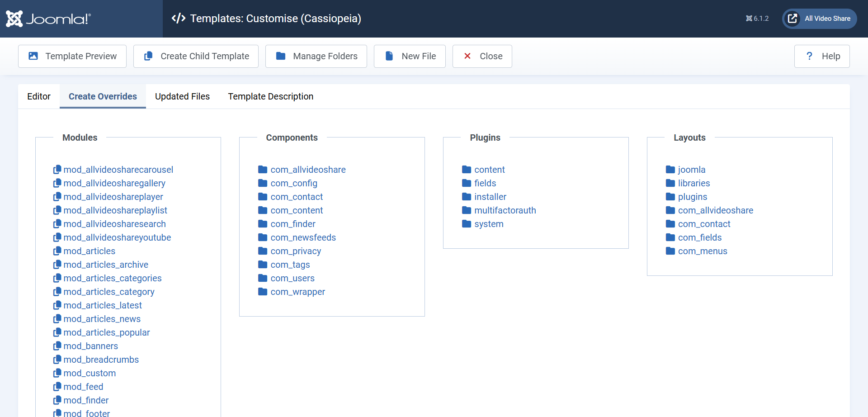The width and height of the screenshot is (868, 417).
Task: Click the folder icon beside com_config
Action: 263,183
